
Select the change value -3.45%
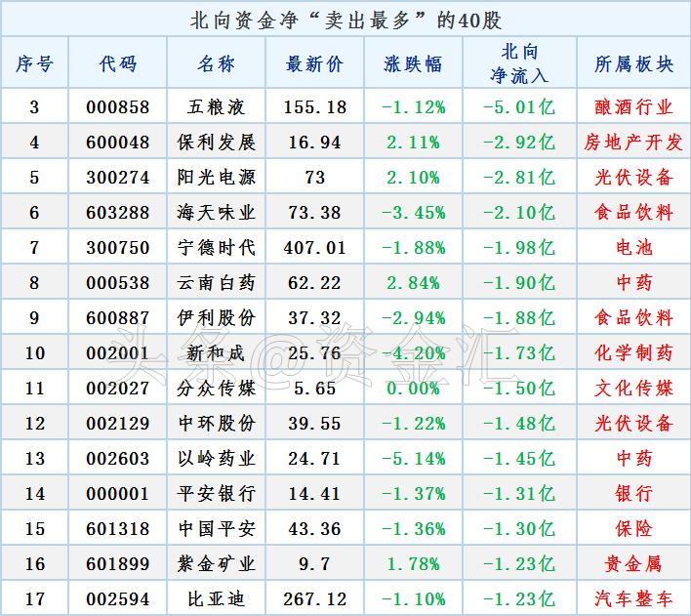coord(413,213)
